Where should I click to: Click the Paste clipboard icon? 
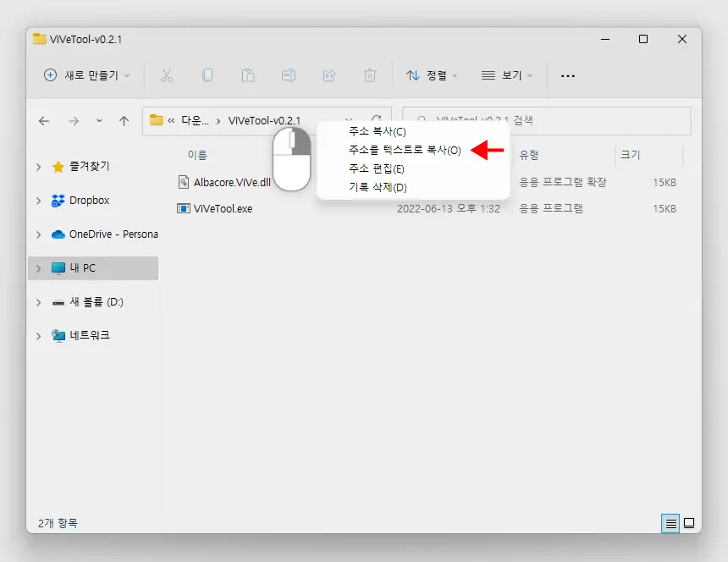(248, 75)
